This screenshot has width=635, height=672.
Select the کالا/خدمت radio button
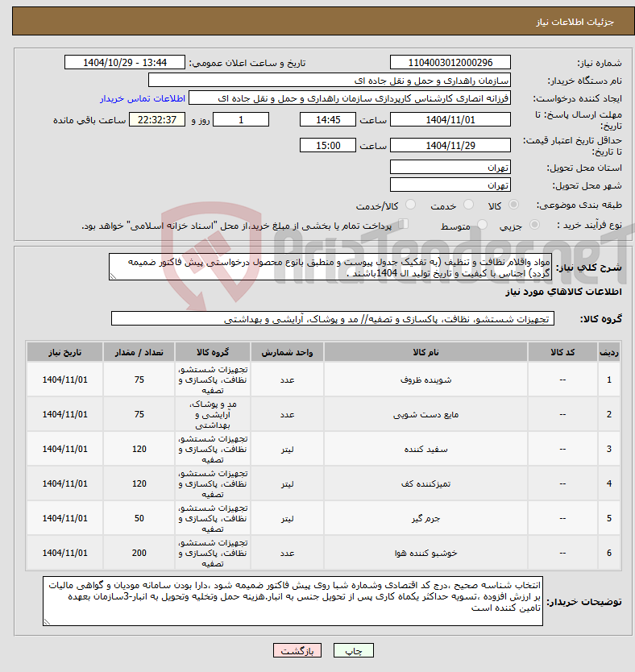410,205
